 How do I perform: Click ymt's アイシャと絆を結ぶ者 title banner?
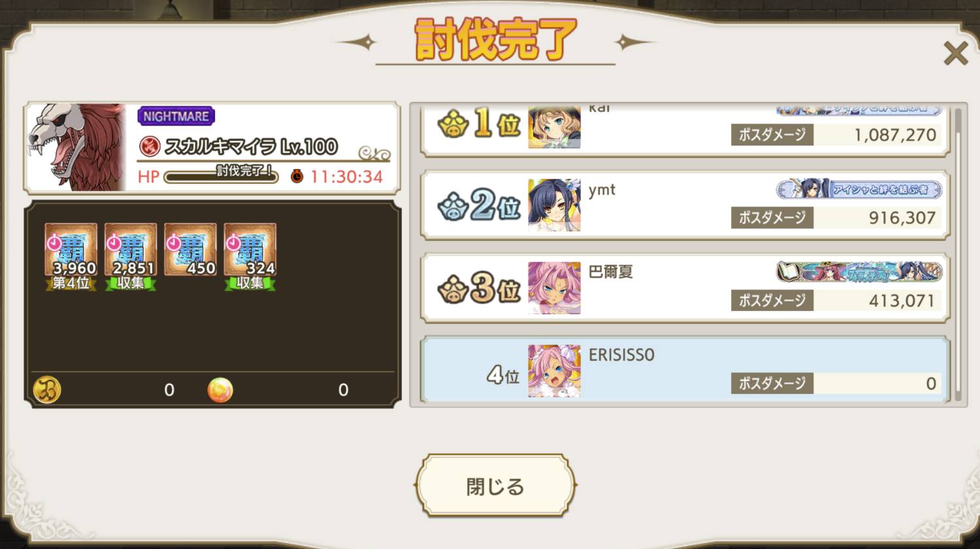click(x=859, y=190)
